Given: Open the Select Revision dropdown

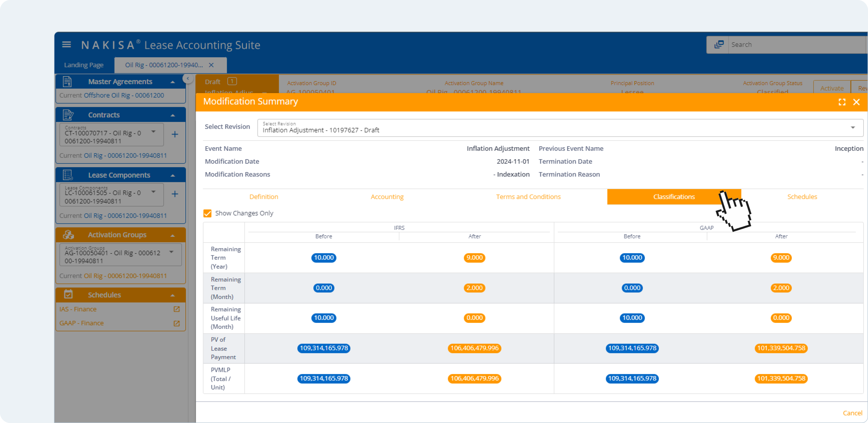Looking at the screenshot, I should (x=560, y=128).
